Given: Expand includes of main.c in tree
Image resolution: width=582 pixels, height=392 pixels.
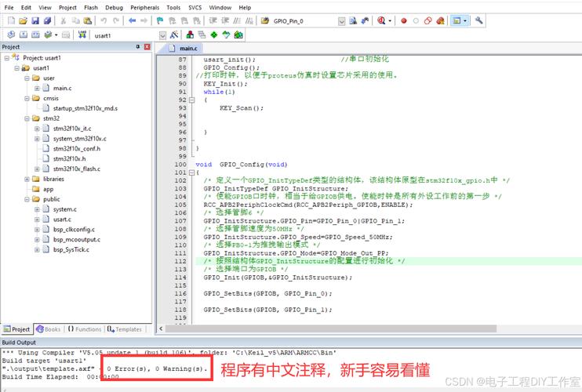Looking at the screenshot, I should click(37, 89).
